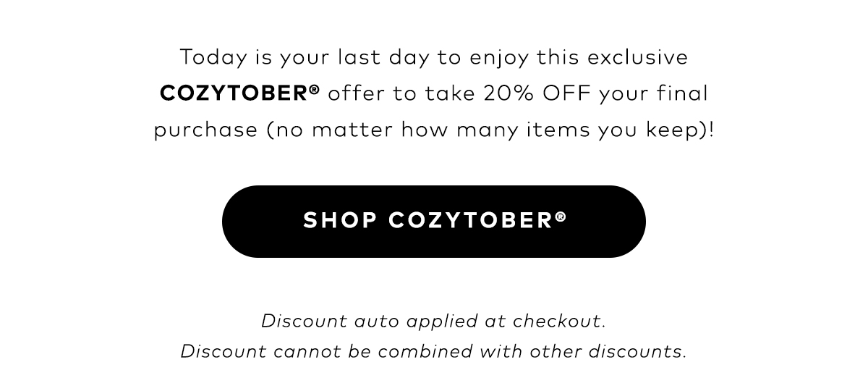Viewport: 868px width, 386px height.
Task: Click the registered symbol on the black button
Action: click(x=561, y=217)
